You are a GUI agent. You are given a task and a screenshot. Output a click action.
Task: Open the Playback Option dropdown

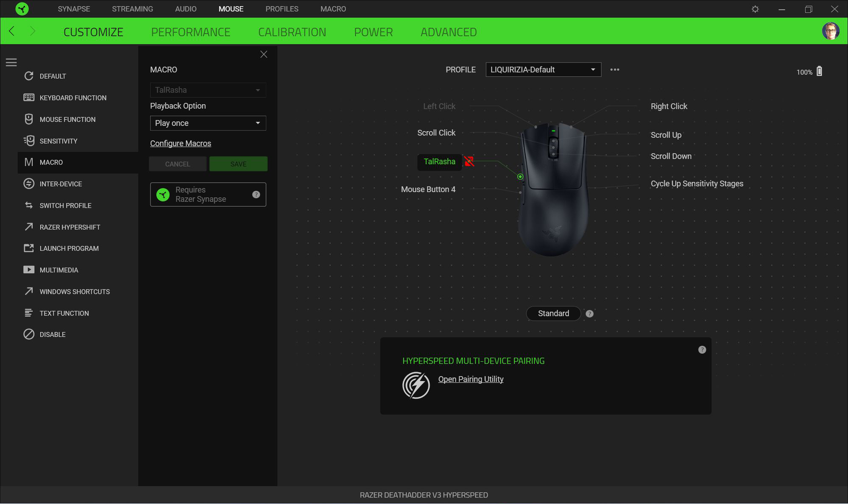[208, 123]
